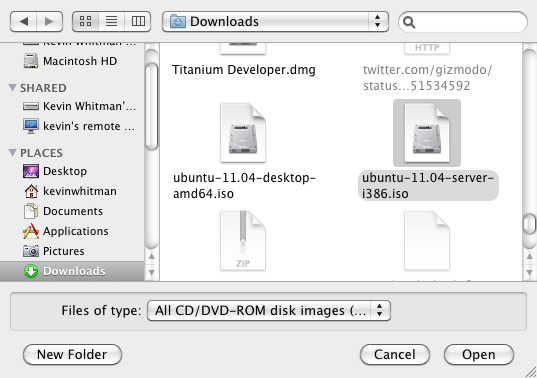537x378 pixels.
Task: Select Macintosh HD in the sidebar
Action: [x=72, y=61]
